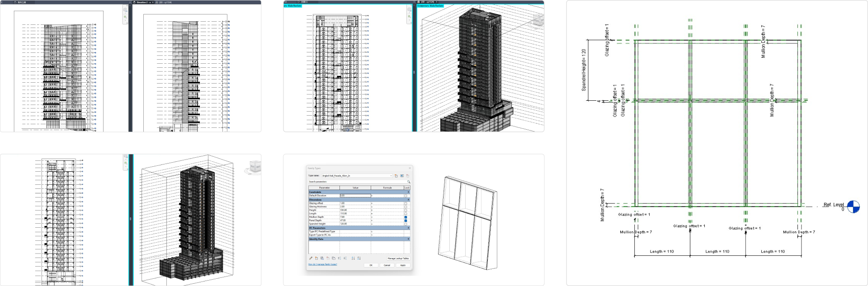
Task: Click the Rename Type icon in Family Types
Action: click(402, 176)
